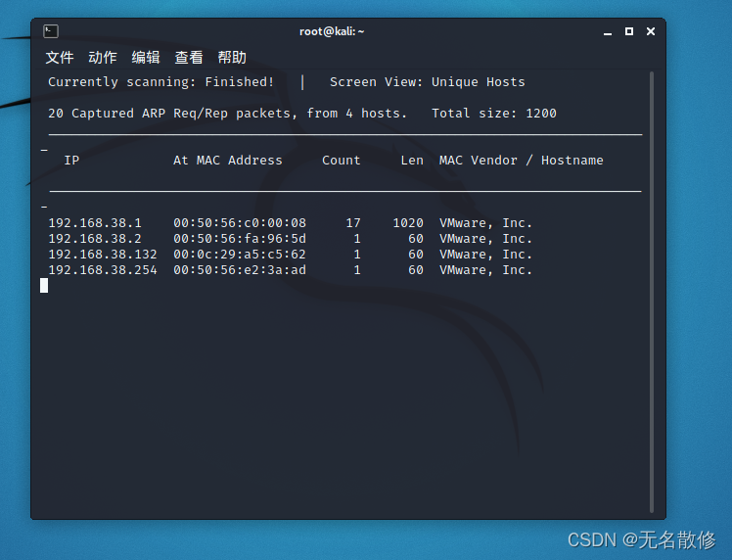The height and width of the screenshot is (560, 732).
Task: Click the 'MAC Vendor / Hostname' header
Action: [521, 161]
